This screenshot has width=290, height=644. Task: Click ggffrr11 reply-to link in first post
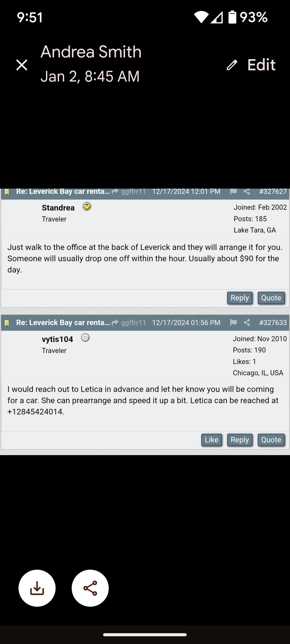[133, 192]
